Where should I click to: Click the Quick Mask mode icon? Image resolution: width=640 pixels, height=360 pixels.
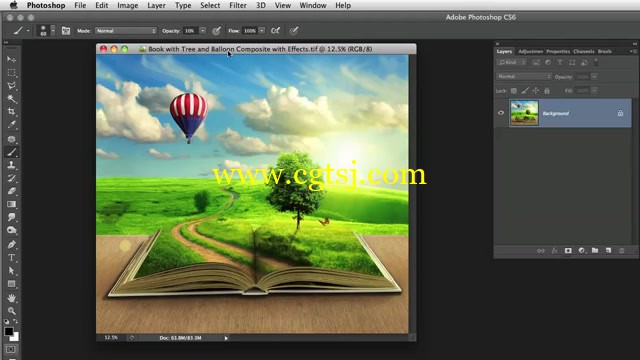tap(11, 349)
